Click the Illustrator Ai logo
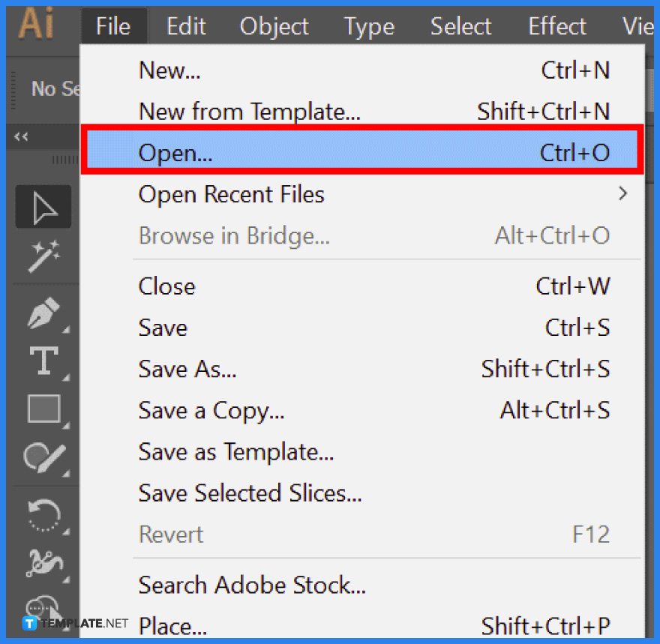 pyautogui.click(x=36, y=23)
